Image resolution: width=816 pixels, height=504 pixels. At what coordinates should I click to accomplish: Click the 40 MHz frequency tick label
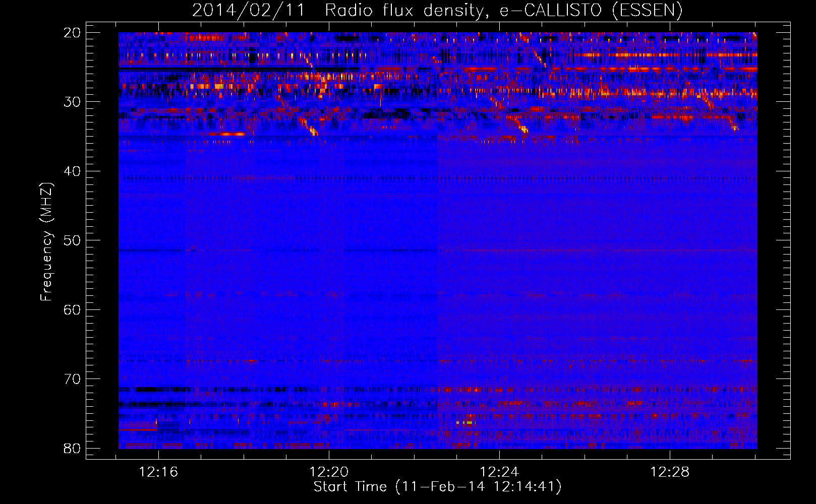(72, 171)
